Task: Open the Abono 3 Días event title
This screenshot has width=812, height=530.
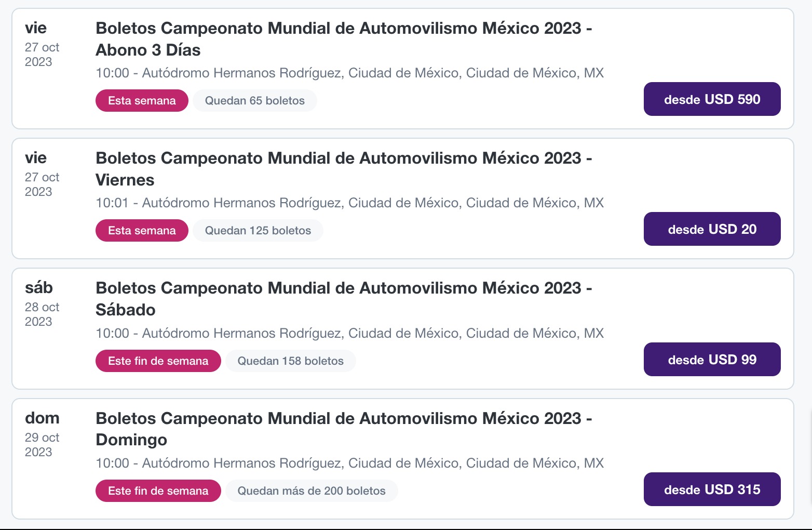Action: [343, 39]
